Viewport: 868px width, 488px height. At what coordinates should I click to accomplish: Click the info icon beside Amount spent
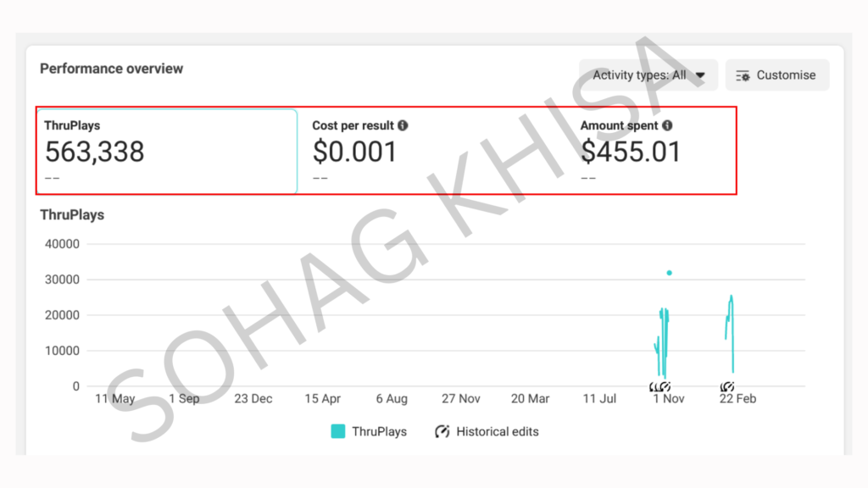click(667, 125)
